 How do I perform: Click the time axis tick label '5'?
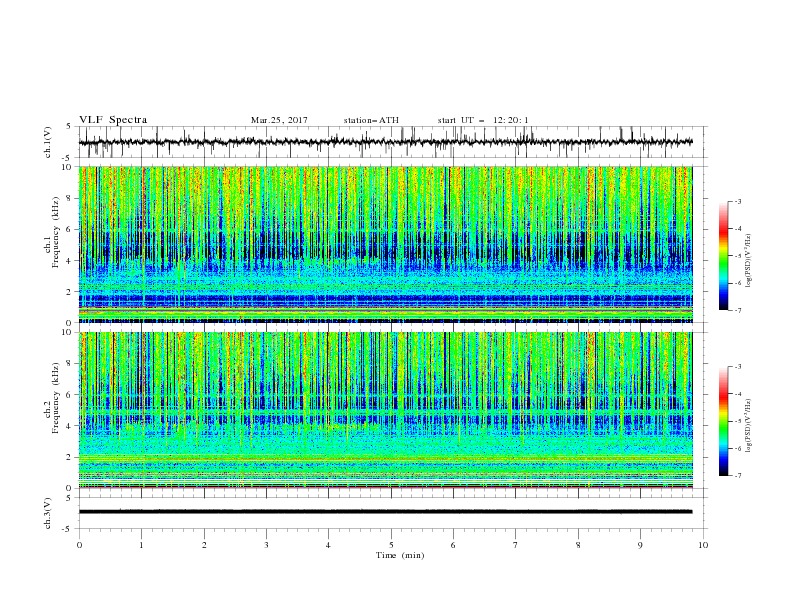point(391,545)
